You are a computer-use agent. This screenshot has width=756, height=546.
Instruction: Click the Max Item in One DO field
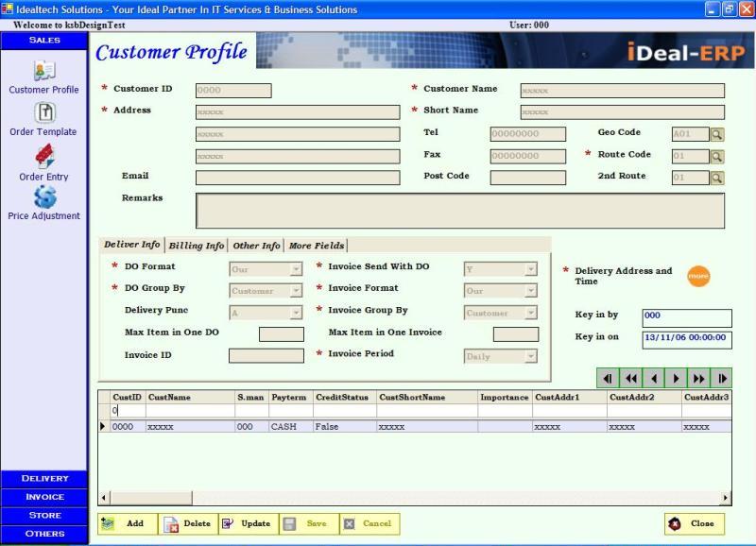(x=282, y=334)
